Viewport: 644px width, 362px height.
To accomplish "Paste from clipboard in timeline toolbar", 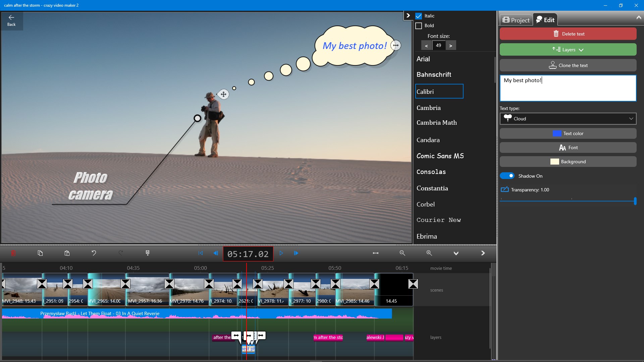I will coord(67,253).
